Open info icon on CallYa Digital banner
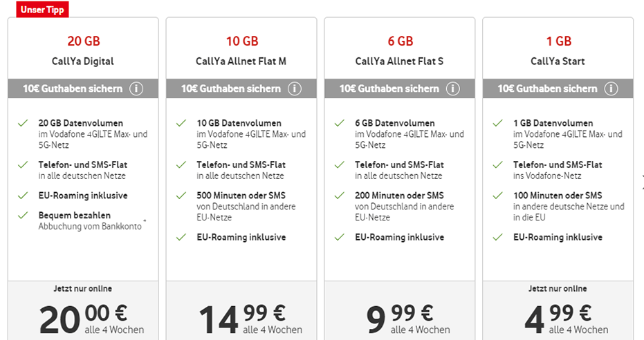 click(x=136, y=88)
